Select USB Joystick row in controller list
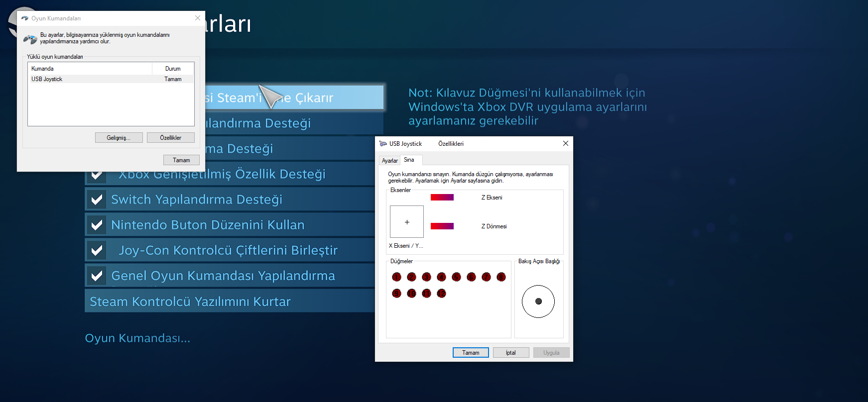 pos(111,79)
